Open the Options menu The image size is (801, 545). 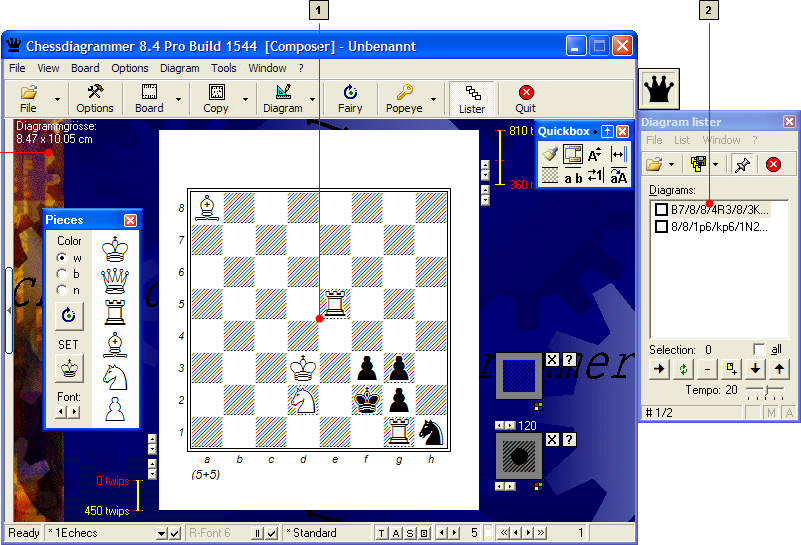coord(130,68)
